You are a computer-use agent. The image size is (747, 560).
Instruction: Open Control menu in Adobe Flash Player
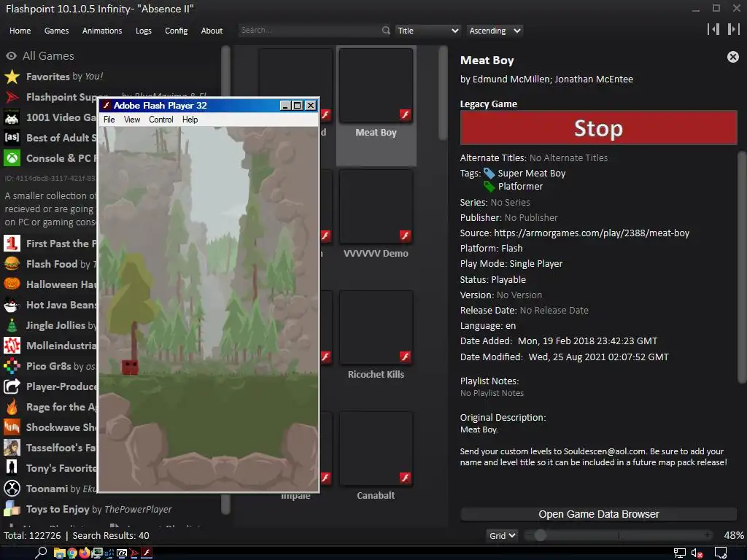click(x=161, y=120)
